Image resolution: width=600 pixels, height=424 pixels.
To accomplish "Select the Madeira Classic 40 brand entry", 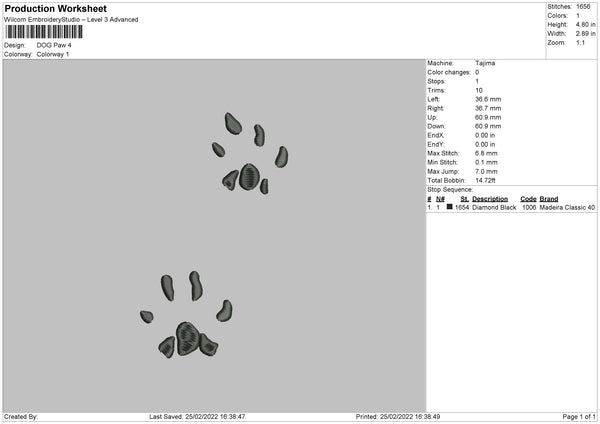I will pyautogui.click(x=567, y=207).
